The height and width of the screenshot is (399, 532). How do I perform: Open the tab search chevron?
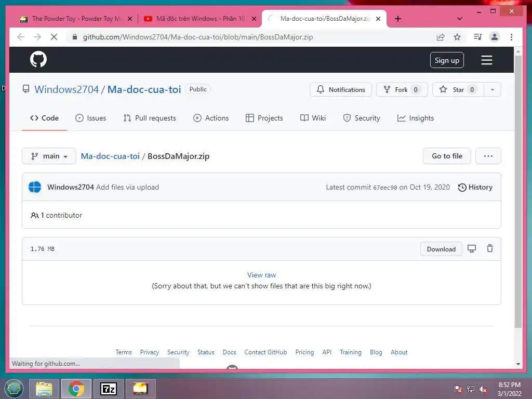(x=460, y=19)
